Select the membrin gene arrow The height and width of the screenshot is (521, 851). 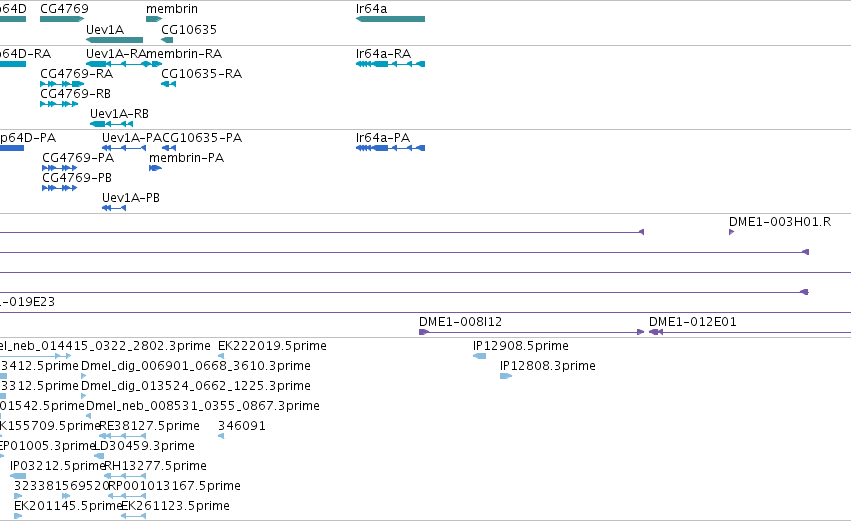point(154,19)
